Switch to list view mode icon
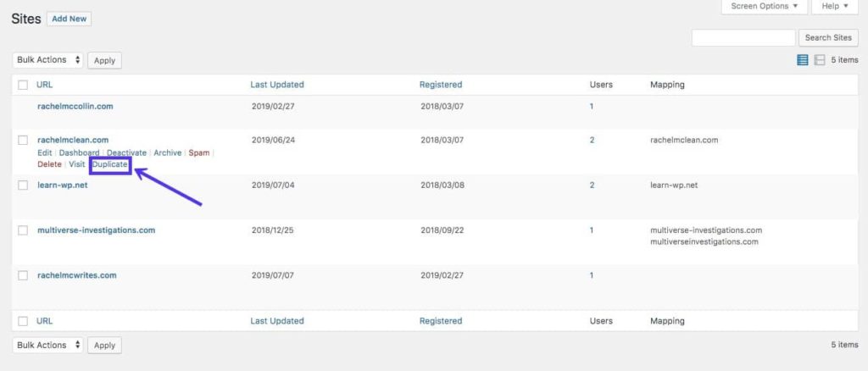The width and height of the screenshot is (868, 371). [x=803, y=60]
